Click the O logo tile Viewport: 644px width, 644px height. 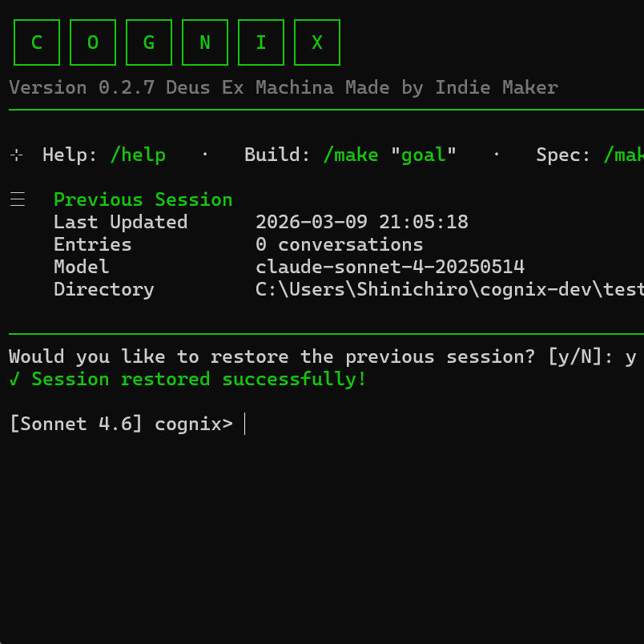coord(93,42)
